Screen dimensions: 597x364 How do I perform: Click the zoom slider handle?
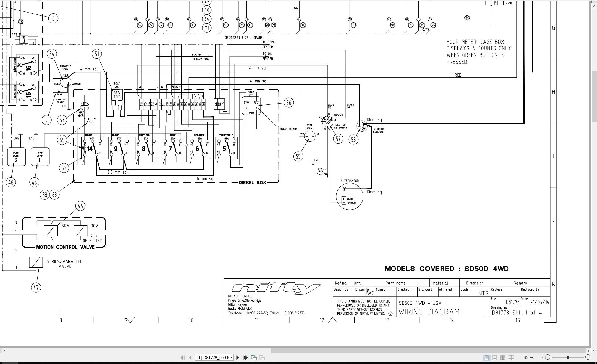[568, 357]
